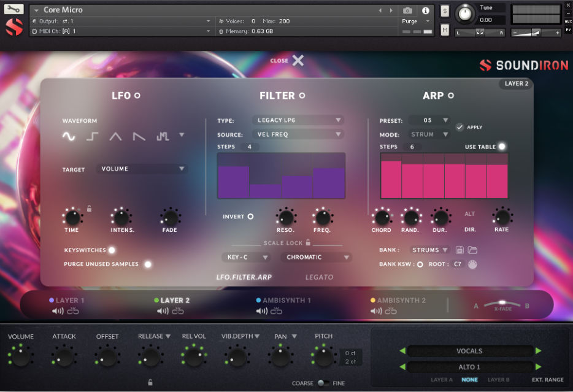Open the filter Type dropdown showing Legacy LP6
Screen dimensions: 573x392
(298, 120)
